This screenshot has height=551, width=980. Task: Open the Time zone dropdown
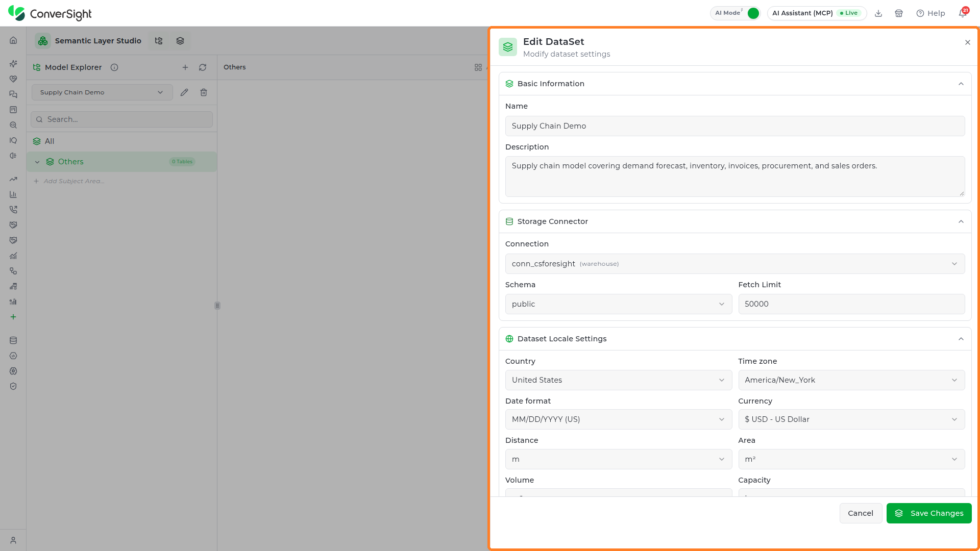click(x=851, y=380)
